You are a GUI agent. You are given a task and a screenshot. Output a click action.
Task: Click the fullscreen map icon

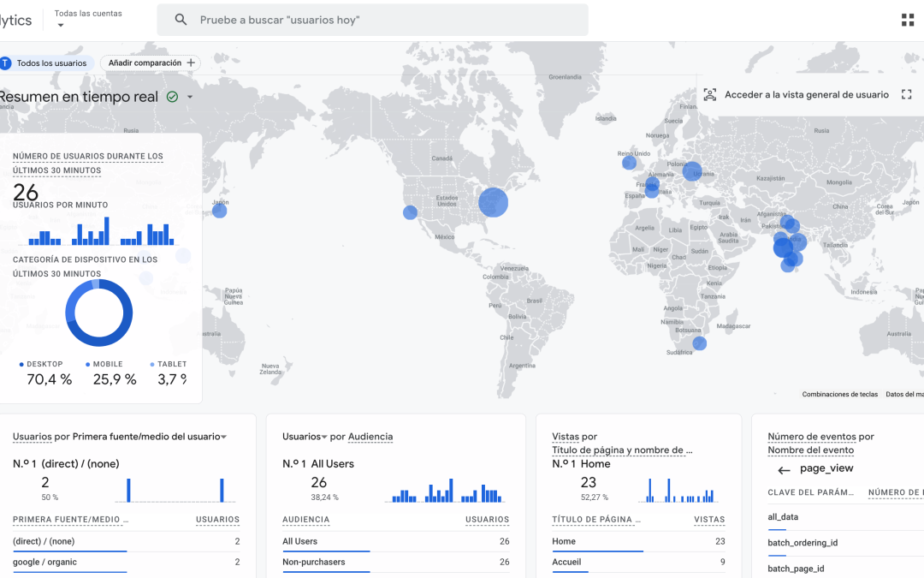(907, 95)
